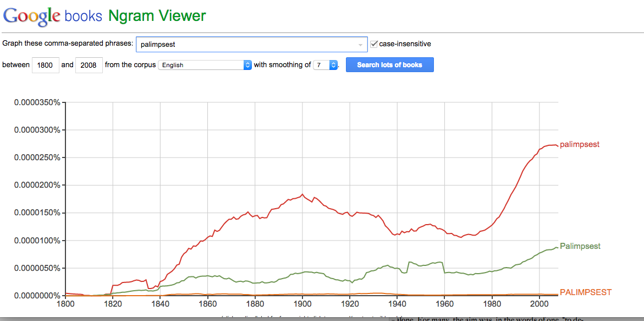Viewport: 644px width, 321px height.
Task: Click the 1900 x-axis year label
Action: pyautogui.click(x=302, y=303)
